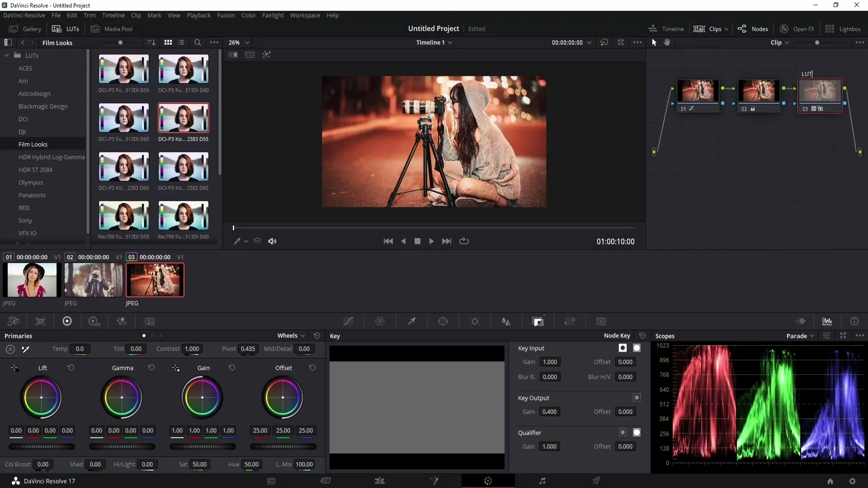This screenshot has width=868, height=488.
Task: Open the HDR color wheels palette icon
Action: click(x=94, y=321)
